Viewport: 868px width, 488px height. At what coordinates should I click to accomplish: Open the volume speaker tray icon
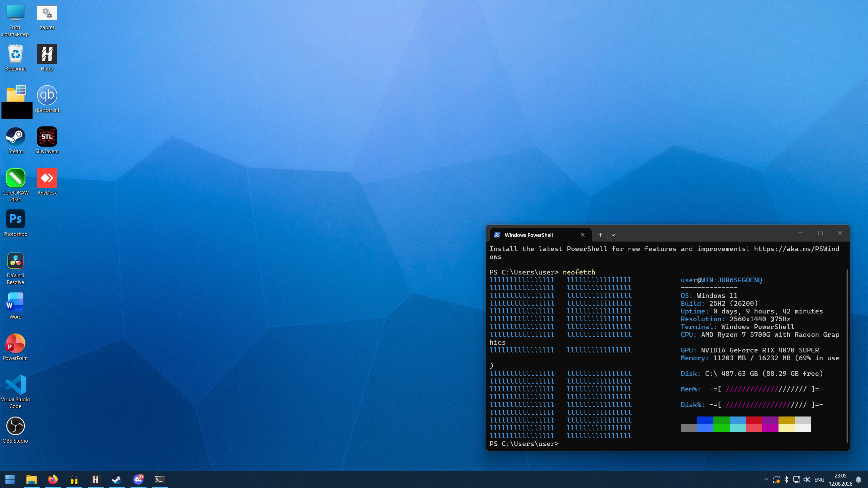807,480
